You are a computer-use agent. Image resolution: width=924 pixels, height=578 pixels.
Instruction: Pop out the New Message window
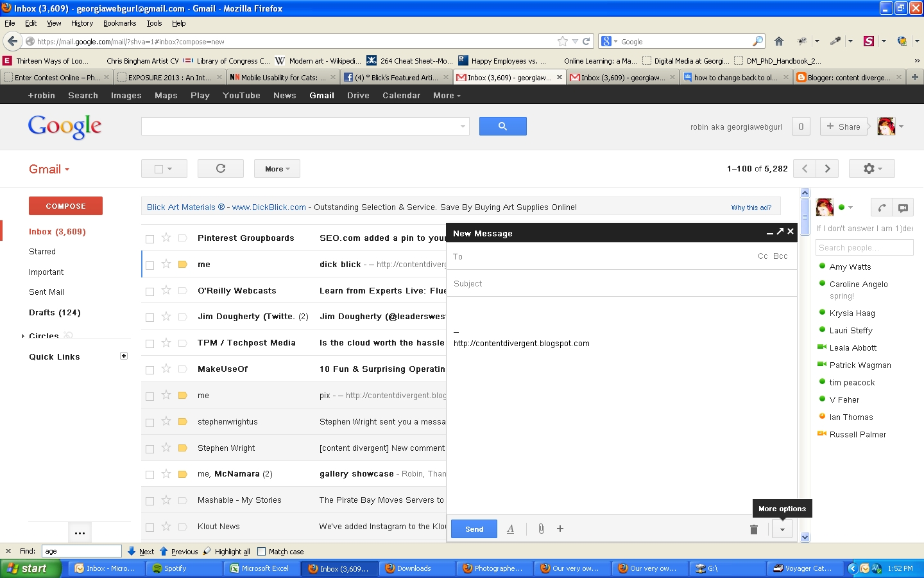coord(780,231)
